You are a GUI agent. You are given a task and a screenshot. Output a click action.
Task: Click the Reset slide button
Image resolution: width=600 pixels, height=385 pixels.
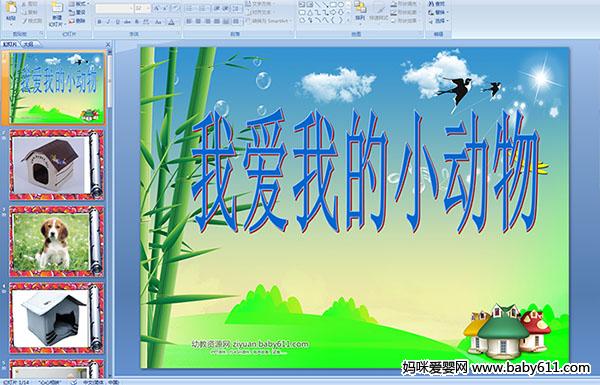point(77,12)
